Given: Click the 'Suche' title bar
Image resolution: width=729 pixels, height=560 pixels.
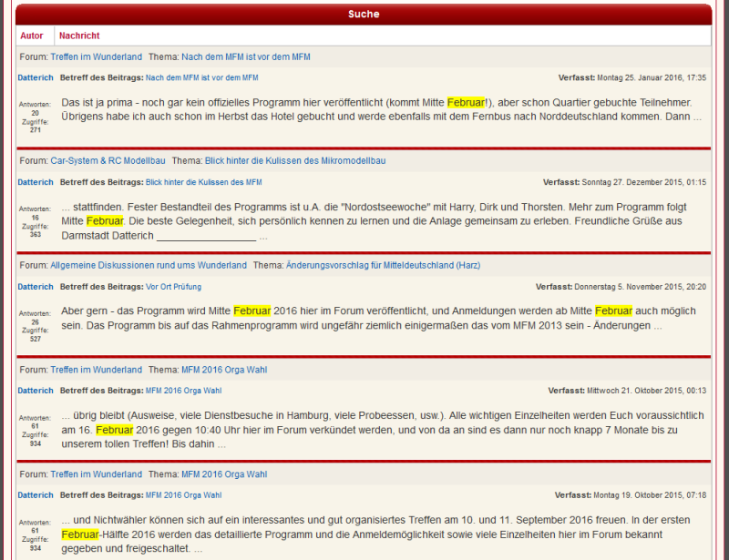Looking at the screenshot, I should (364, 14).
